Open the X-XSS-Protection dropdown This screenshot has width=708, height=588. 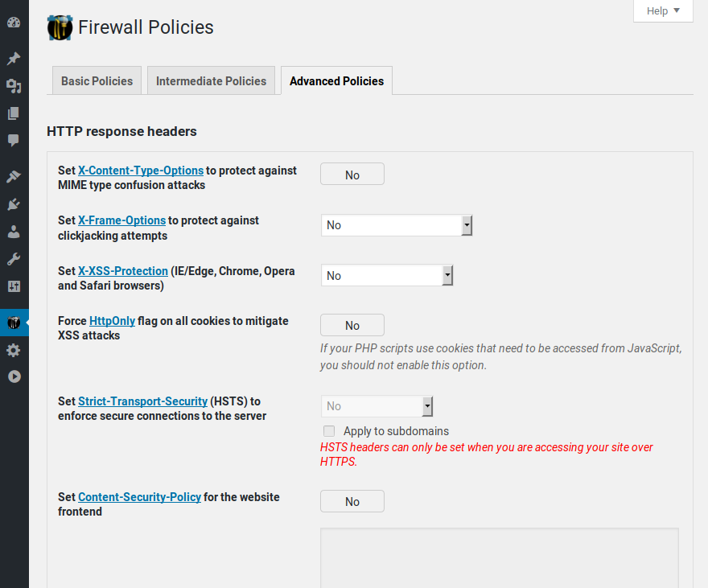[387, 276]
